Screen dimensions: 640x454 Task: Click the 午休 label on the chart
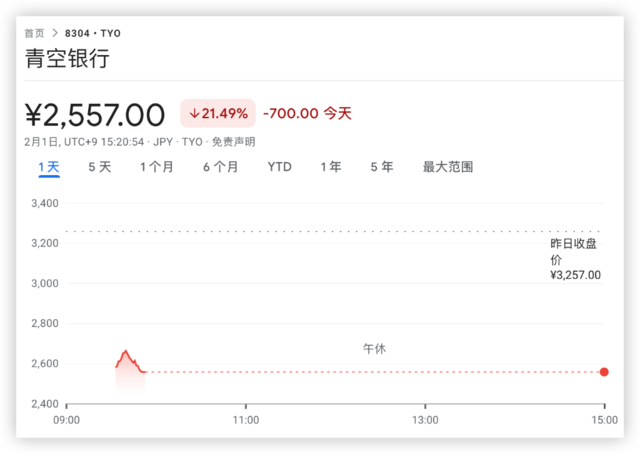coord(374,349)
